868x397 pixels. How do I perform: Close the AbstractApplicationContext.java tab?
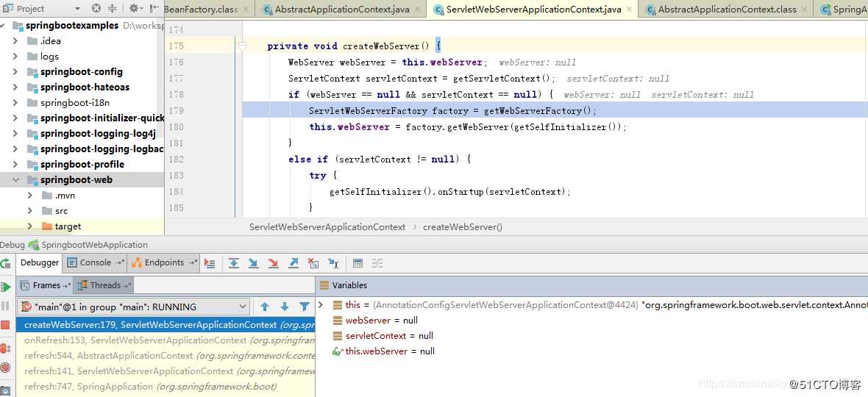pos(417,10)
